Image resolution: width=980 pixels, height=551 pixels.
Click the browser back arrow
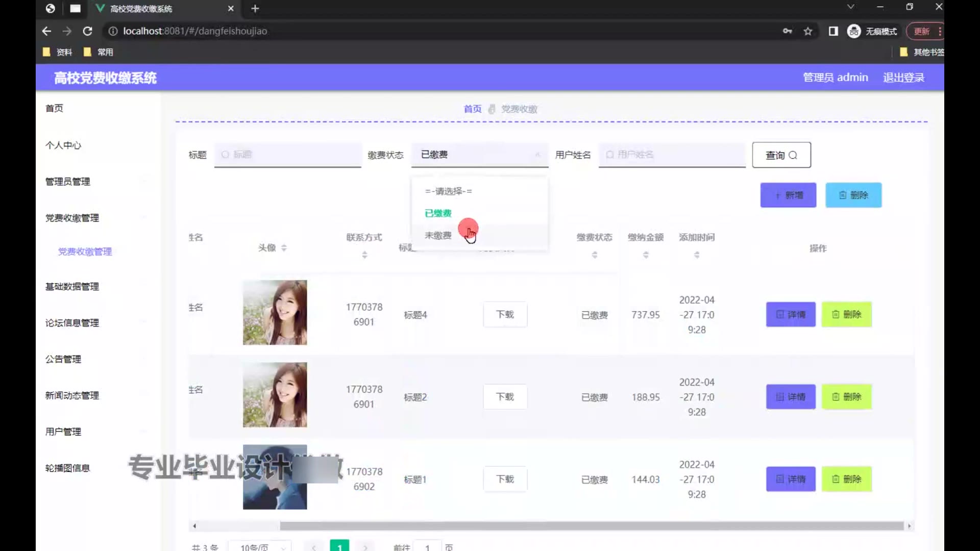tap(46, 31)
